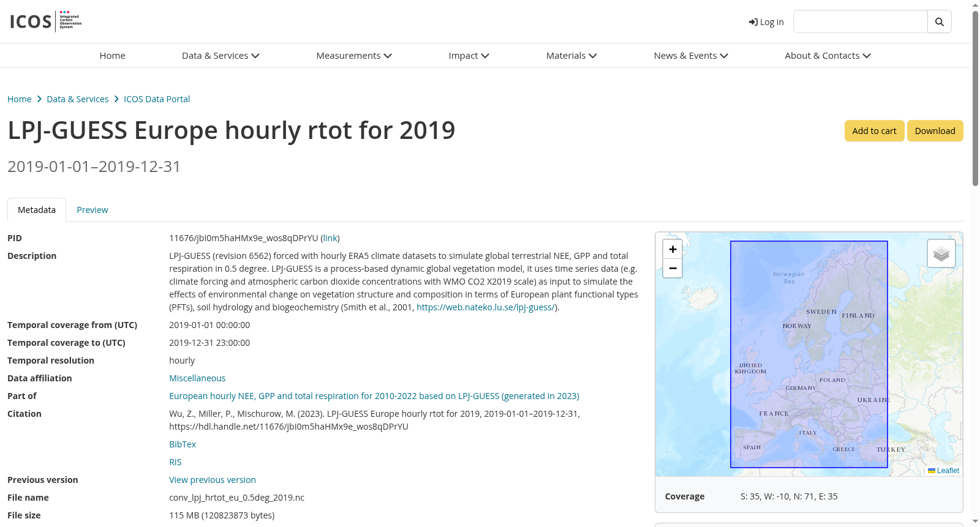The image size is (980, 527).
Task: Open the map layers control
Action: tap(941, 253)
